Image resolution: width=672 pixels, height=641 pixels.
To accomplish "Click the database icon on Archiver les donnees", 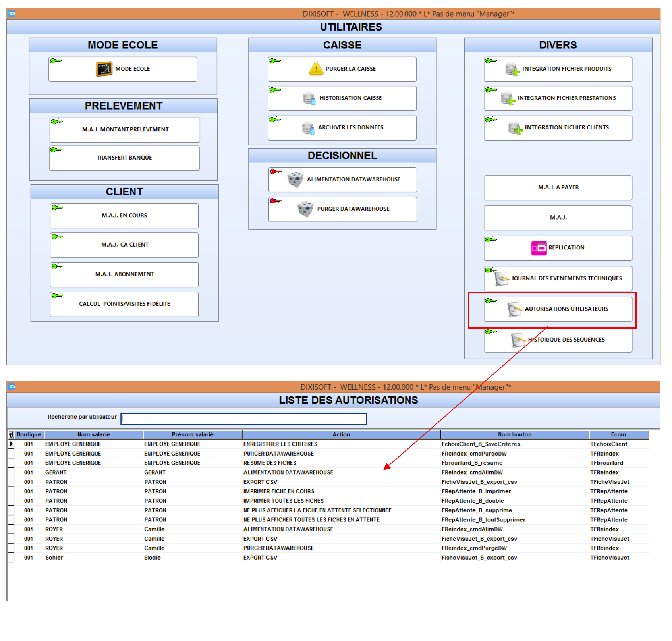I will pos(308,128).
